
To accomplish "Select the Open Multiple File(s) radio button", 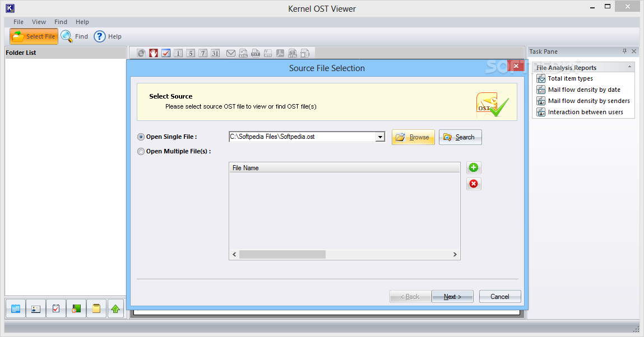I will (141, 151).
